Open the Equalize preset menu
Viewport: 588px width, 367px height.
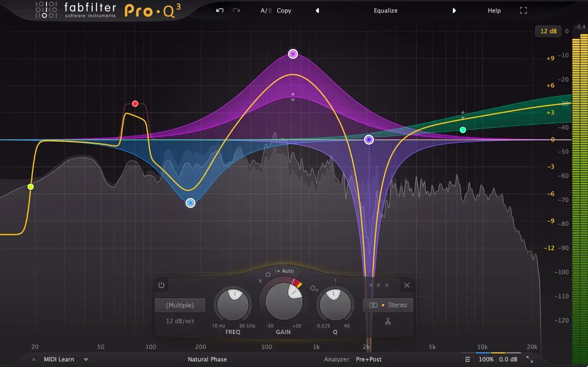pos(385,11)
